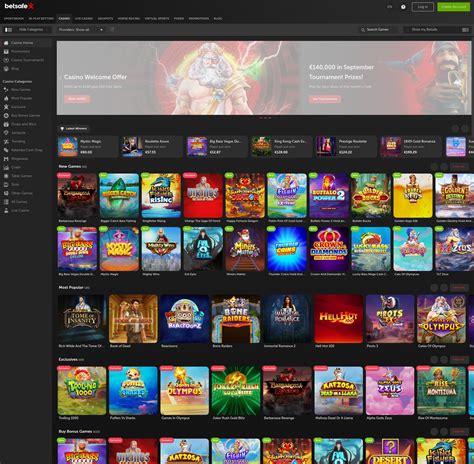Click the Casino Welcome Offer red button
Viewport: 474px width, 464px height.
(x=77, y=99)
